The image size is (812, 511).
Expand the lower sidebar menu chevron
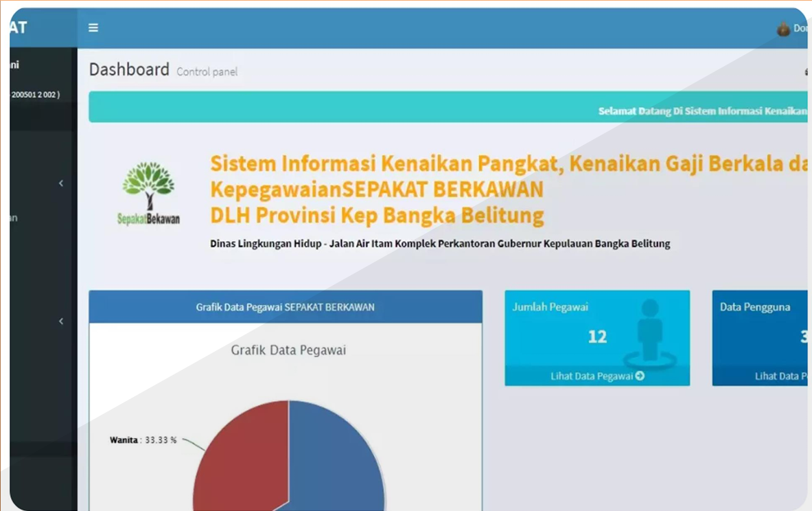point(61,321)
